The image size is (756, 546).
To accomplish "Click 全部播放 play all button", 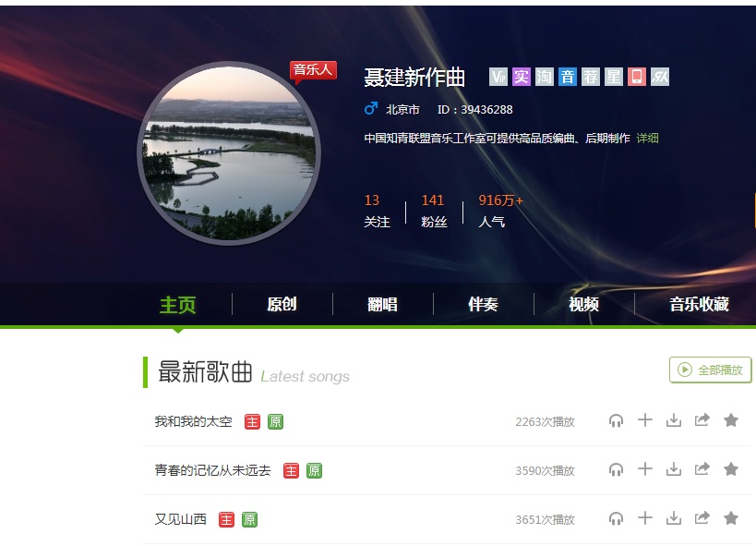I will [710, 370].
